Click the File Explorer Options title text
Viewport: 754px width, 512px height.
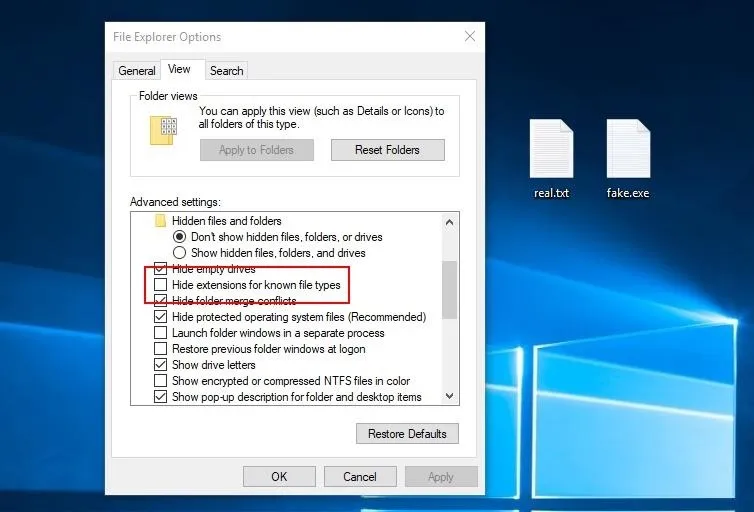click(x=167, y=37)
